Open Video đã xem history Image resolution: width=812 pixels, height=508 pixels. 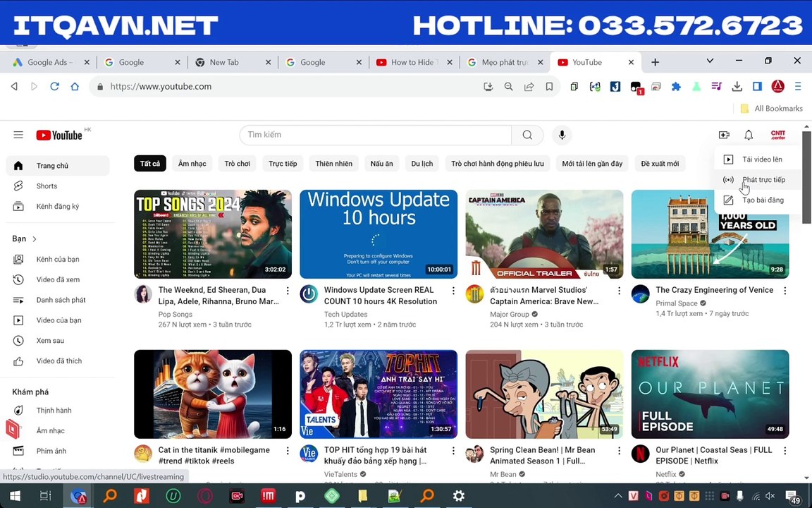tap(58, 279)
